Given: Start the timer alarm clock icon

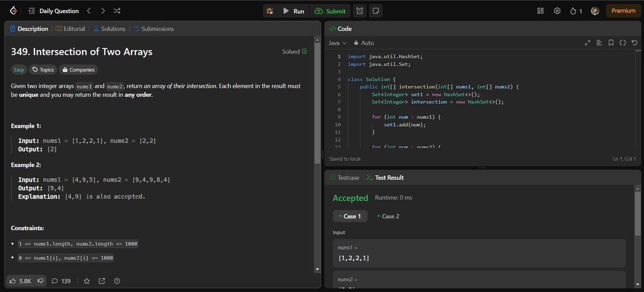Looking at the screenshot, I should [x=360, y=11].
